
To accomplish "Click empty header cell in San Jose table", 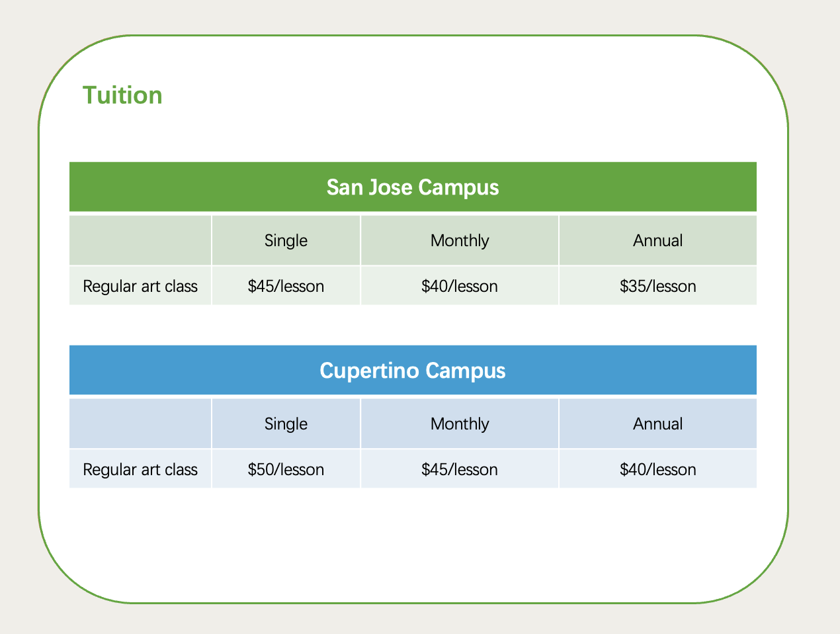I will [140, 240].
